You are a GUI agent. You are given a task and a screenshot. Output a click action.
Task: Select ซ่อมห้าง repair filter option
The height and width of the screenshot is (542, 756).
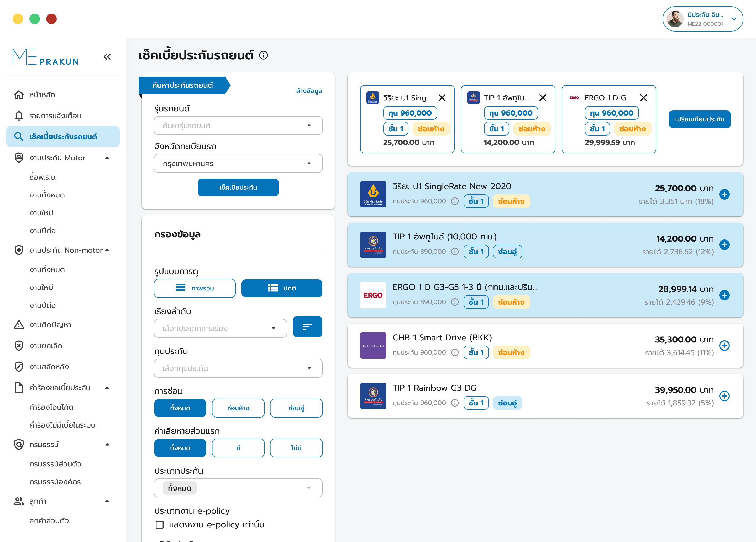coord(238,408)
